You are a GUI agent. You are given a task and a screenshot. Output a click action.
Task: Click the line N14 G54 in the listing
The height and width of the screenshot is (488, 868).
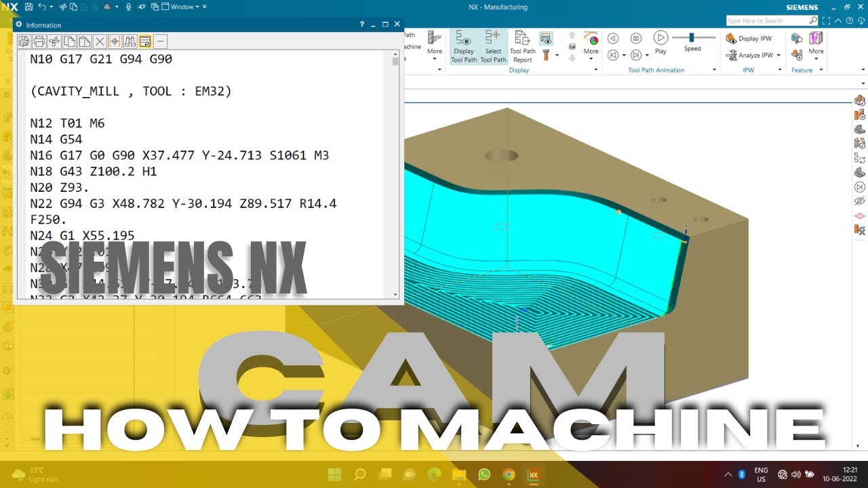[x=56, y=140]
